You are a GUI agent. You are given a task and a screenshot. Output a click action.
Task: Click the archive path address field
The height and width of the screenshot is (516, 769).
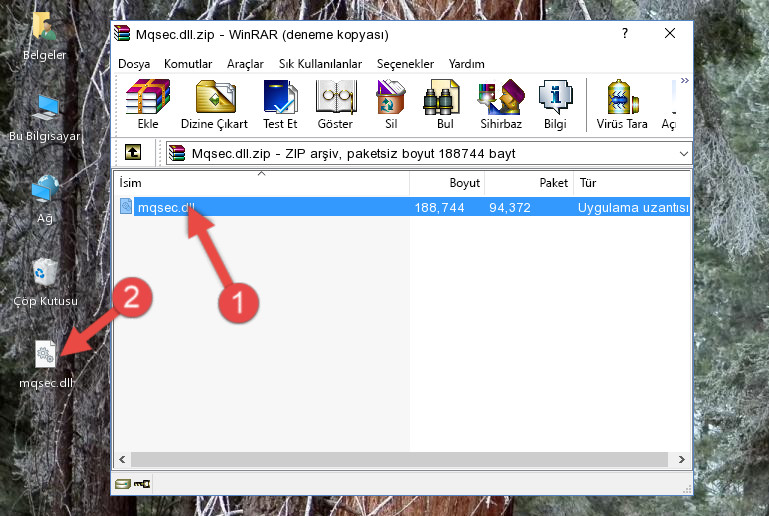429,154
